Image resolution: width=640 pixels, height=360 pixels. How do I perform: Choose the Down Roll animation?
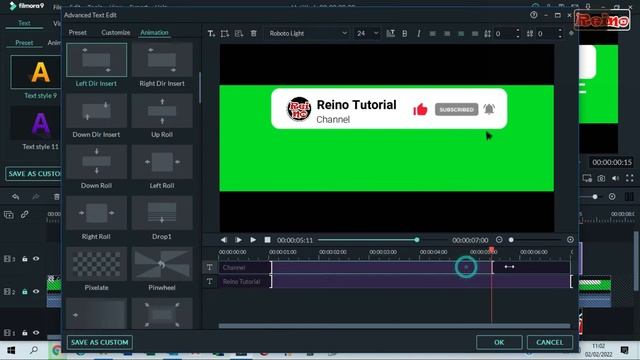tap(96, 162)
